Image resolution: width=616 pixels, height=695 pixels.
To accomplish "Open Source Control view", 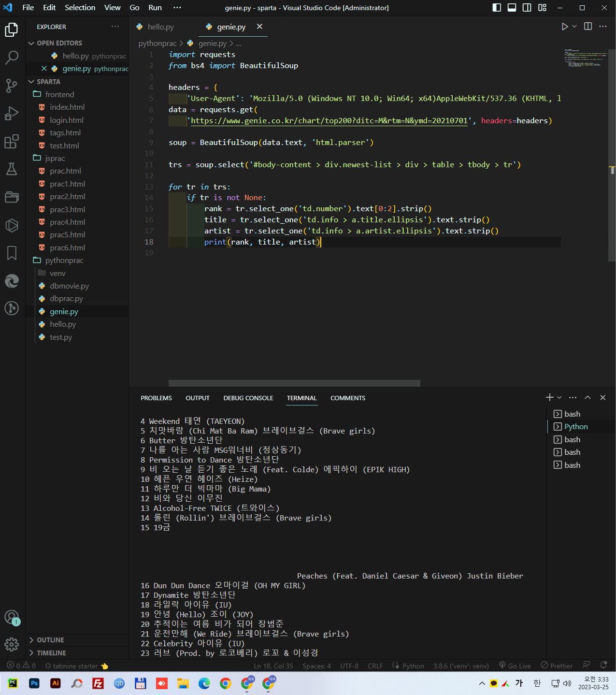I will coord(12,86).
